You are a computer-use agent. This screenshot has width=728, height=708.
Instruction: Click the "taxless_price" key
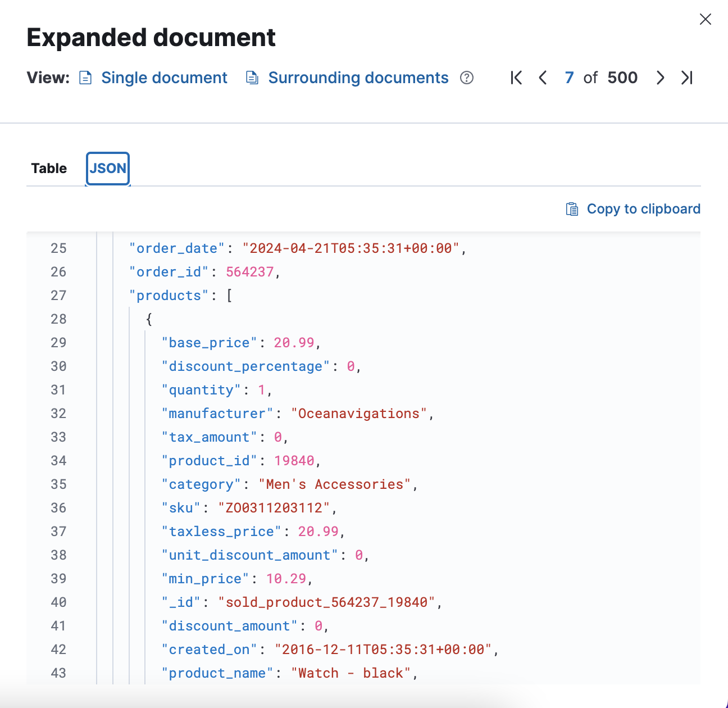pyautogui.click(x=221, y=532)
